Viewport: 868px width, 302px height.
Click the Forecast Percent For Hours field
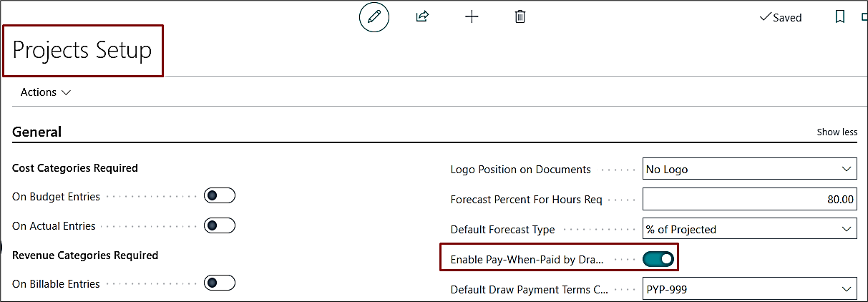click(748, 200)
